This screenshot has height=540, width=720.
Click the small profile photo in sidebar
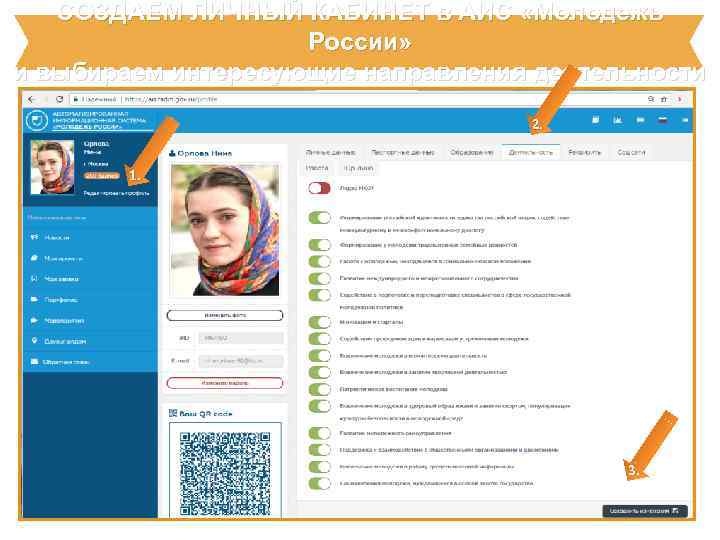pyautogui.click(x=52, y=167)
